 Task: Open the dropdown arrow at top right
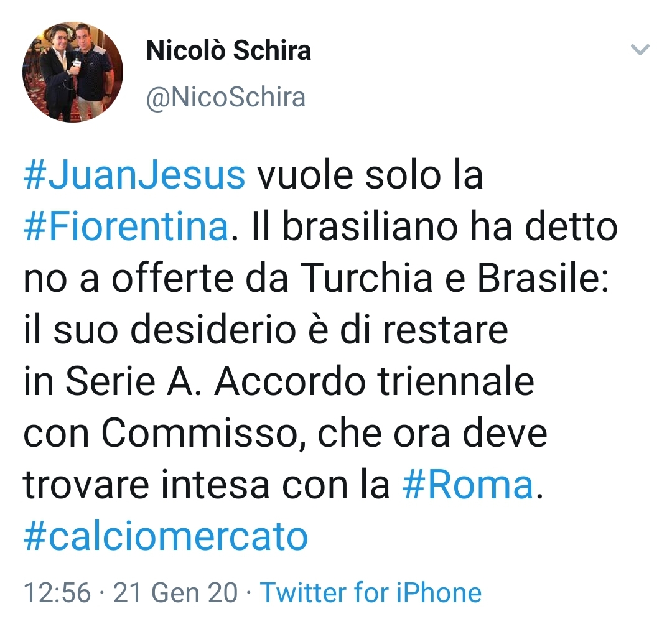tap(640, 51)
